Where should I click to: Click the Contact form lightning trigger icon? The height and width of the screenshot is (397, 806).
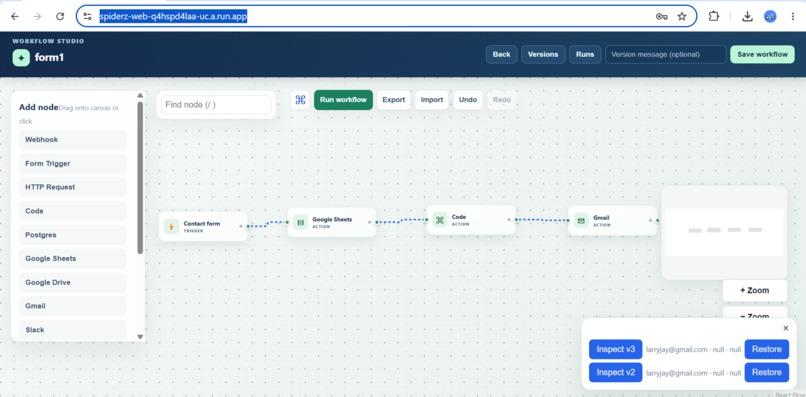point(172,226)
